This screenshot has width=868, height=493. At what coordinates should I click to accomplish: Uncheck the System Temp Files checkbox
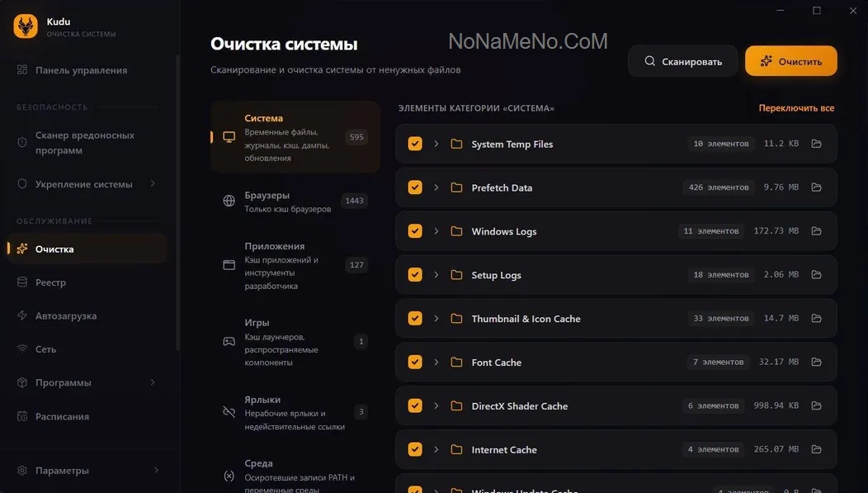click(x=415, y=144)
